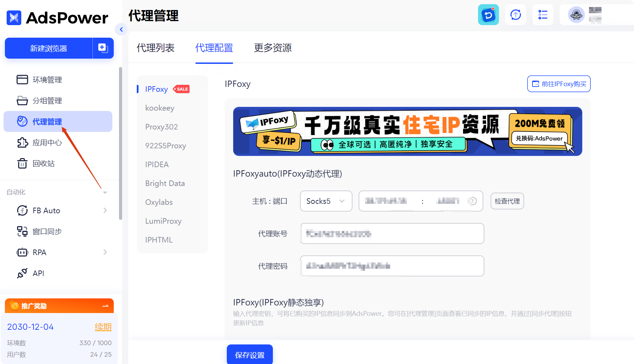Click the 应用中心 puzzle icon
Screen dimensions: 634x364
point(22,142)
